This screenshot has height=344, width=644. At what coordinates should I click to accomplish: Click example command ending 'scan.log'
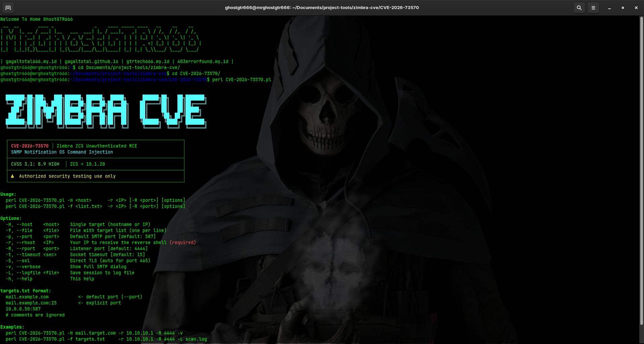pyautogui.click(x=106, y=339)
